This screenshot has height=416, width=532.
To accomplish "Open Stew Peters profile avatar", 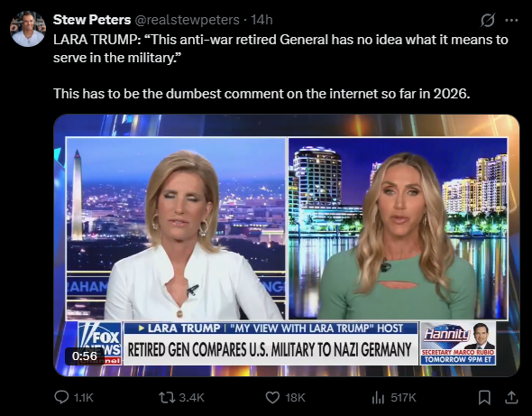I will pyautogui.click(x=27, y=29).
